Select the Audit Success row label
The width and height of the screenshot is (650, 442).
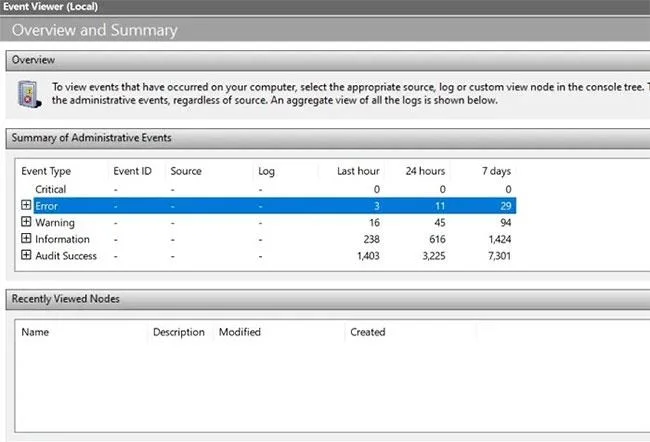point(65,256)
